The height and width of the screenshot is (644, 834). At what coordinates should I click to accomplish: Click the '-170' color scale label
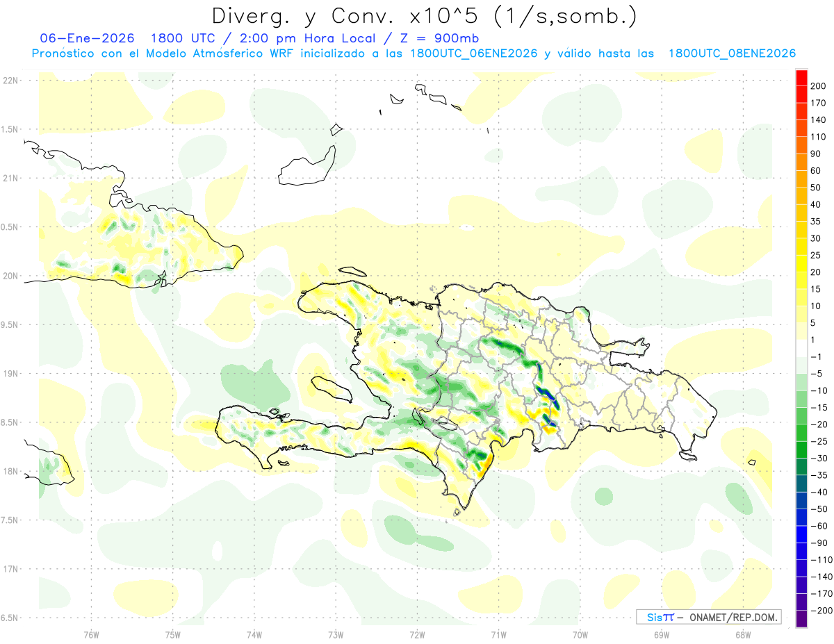click(822, 594)
